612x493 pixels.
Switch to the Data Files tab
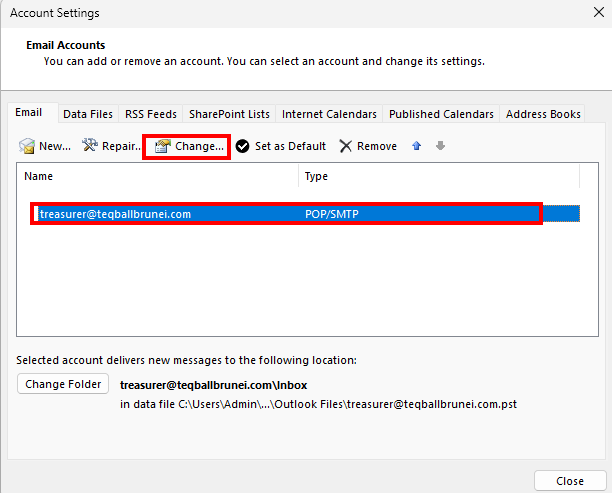click(88, 114)
